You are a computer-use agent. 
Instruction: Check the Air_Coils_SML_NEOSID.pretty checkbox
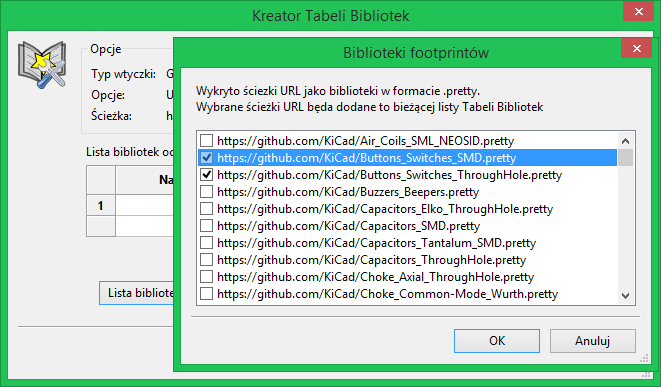click(x=206, y=140)
